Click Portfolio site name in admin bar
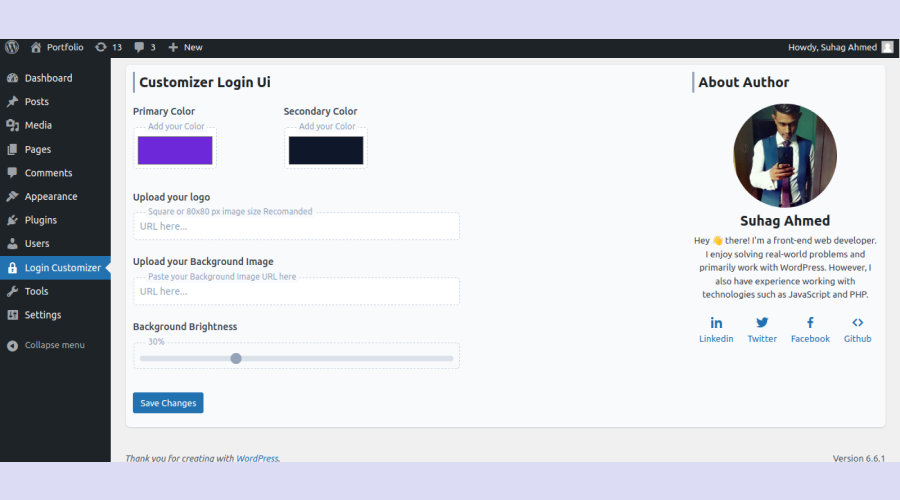 (x=65, y=47)
